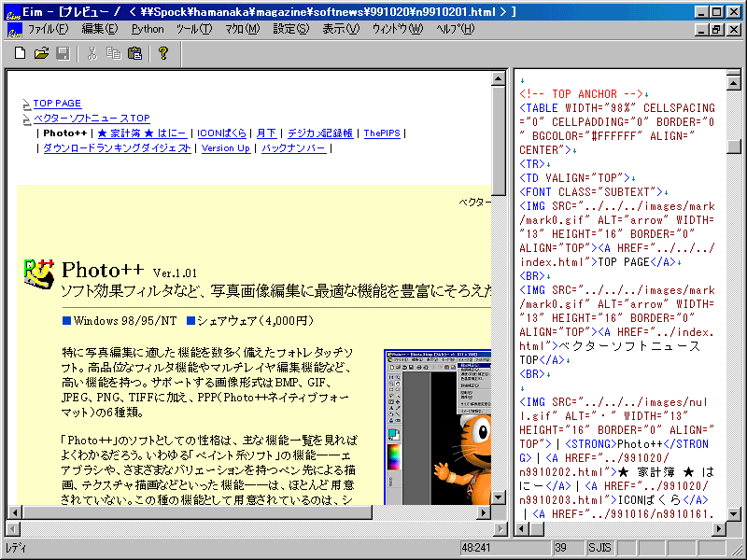Click the <TD VALIGN="TOP"> source line

pos(574,178)
